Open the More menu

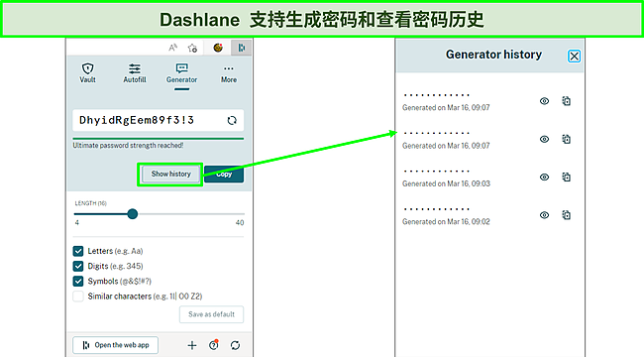229,73
